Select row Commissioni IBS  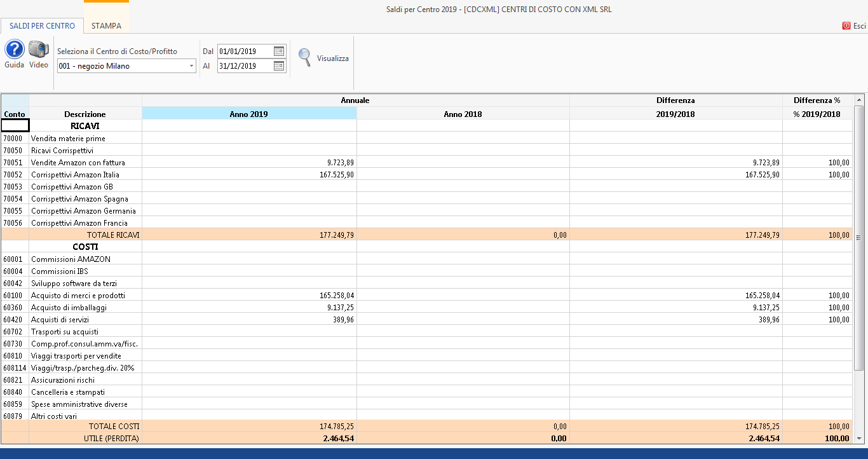click(426, 271)
